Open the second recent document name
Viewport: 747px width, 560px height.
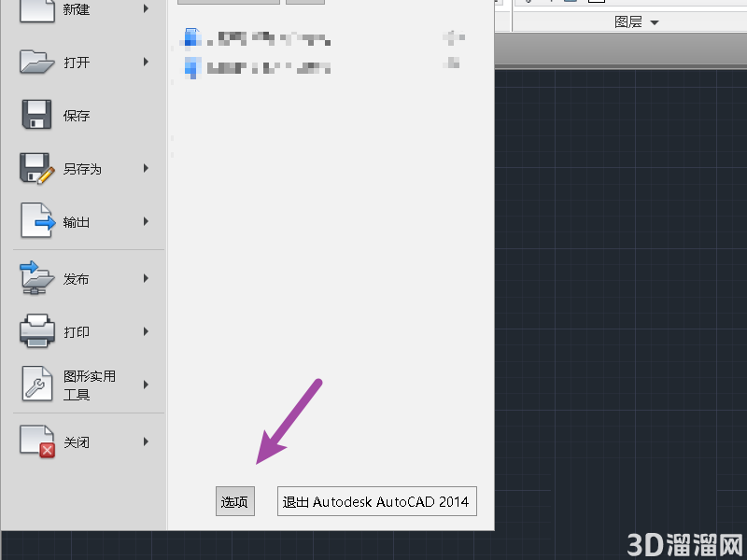(269, 67)
